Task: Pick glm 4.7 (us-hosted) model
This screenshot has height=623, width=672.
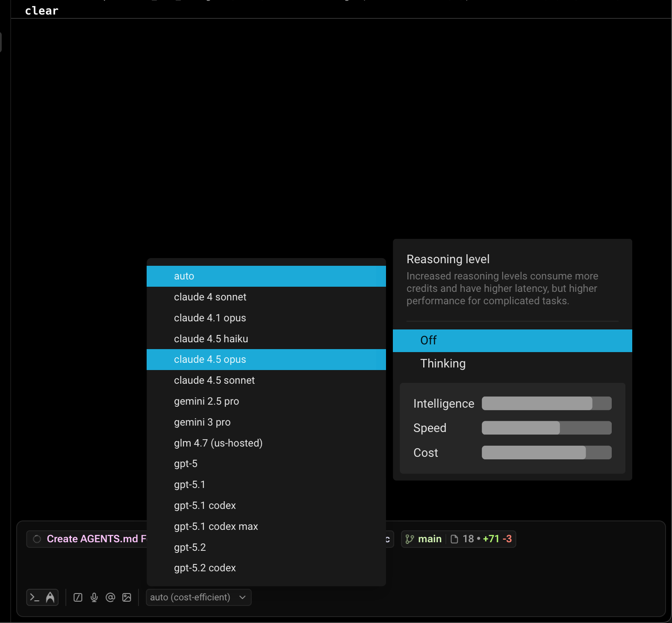Action: [x=266, y=443]
